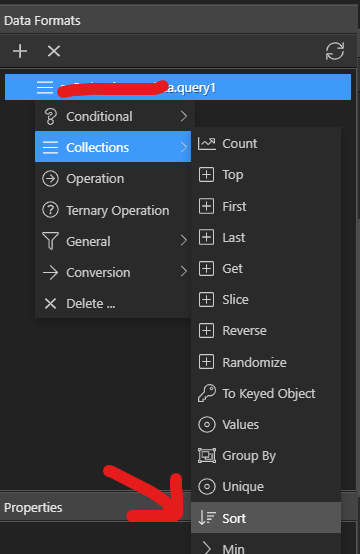Open the General formatters submenu
Image resolution: width=360 pixels, height=554 pixels.
pos(113,241)
